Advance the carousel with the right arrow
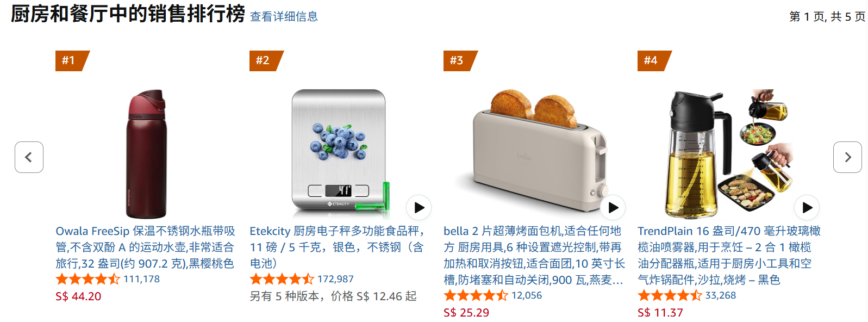 point(847,157)
